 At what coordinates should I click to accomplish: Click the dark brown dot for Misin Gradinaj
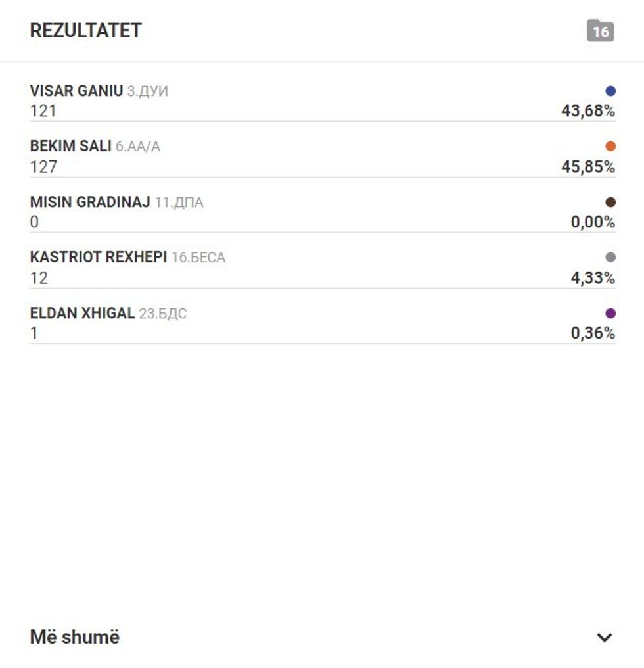(x=610, y=203)
